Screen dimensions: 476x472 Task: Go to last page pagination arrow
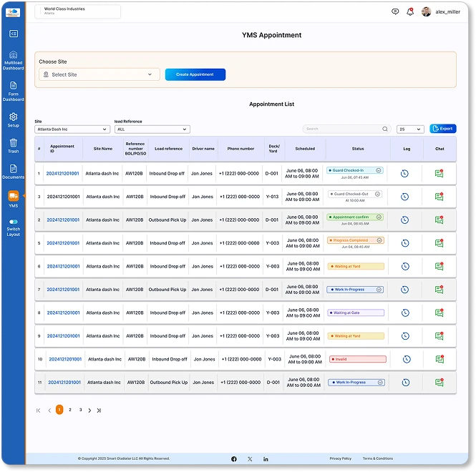(x=99, y=410)
